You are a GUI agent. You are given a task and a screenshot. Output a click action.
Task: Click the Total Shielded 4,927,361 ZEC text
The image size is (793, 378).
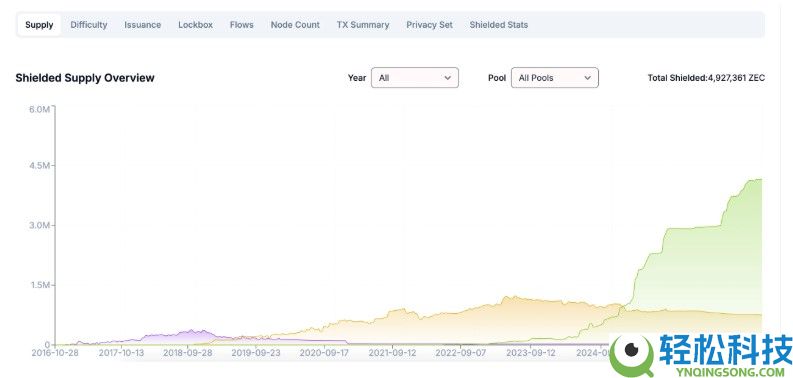706,78
